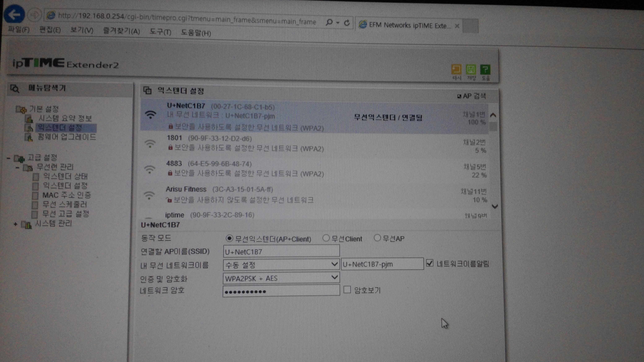Open 무선 스케줄러 in the tree

(65, 204)
